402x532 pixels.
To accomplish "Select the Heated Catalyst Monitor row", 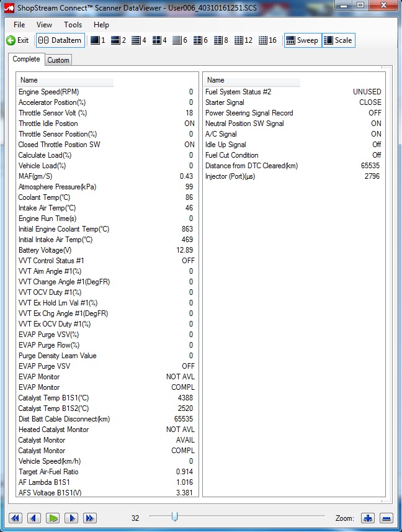I will [x=107, y=430].
